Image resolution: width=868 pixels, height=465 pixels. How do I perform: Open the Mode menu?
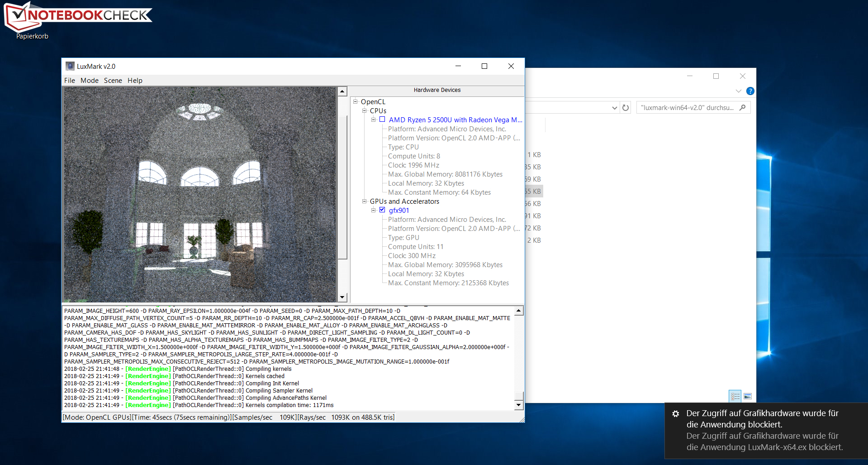click(x=90, y=80)
